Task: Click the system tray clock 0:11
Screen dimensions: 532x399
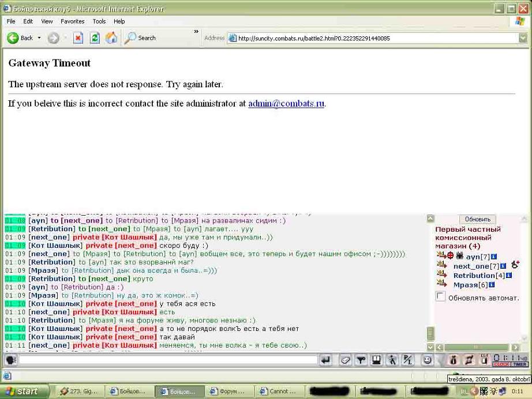Action: click(x=518, y=392)
